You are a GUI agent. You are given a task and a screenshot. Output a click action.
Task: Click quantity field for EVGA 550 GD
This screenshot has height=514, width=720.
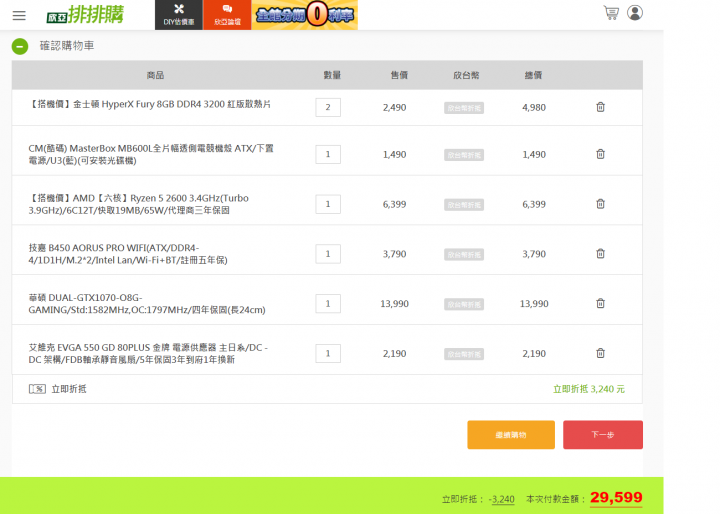click(328, 354)
